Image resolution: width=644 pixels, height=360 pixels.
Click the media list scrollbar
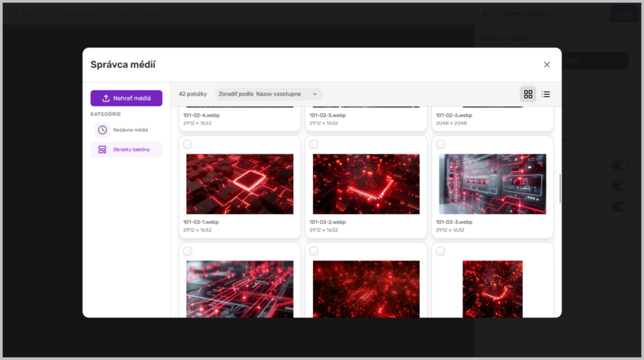[x=560, y=189]
